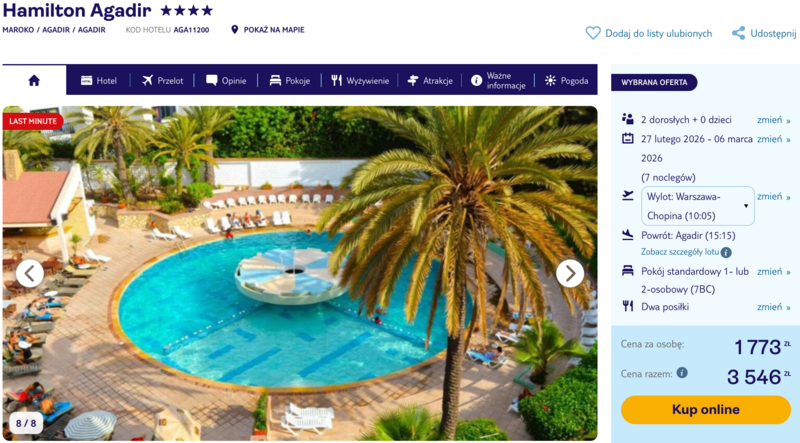Switch to the Pogoda tab
This screenshot has height=443, width=800.
coord(566,81)
